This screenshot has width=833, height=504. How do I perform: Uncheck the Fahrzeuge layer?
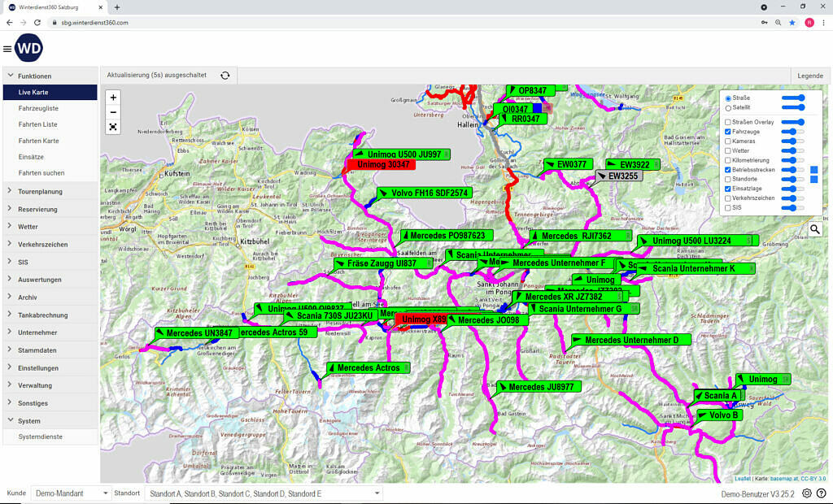pyautogui.click(x=728, y=131)
